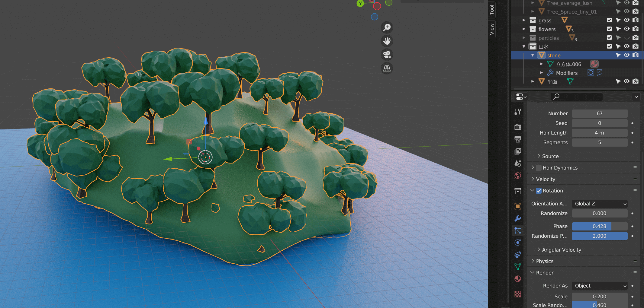Enable the Hair Dynamics checkbox
The image size is (644, 308).
(539, 168)
